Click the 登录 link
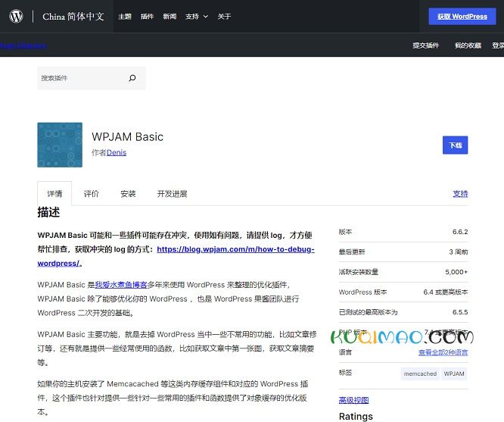Screen dimensions: 504x422 (x=498, y=45)
